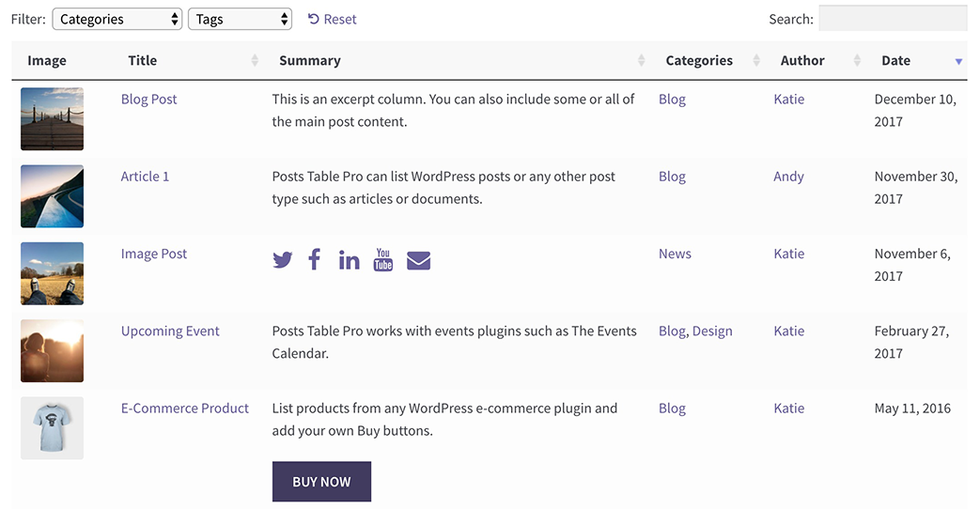This screenshot has width=980, height=509.
Task: Sort by Date column arrow
Action: click(x=958, y=61)
